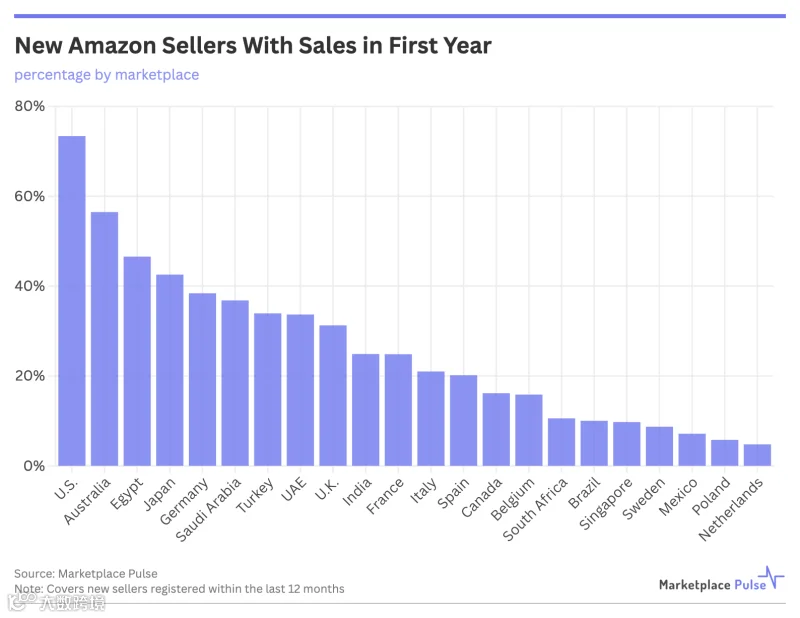The height and width of the screenshot is (618, 800).
Task: Select the Germany bar
Action: pos(203,379)
